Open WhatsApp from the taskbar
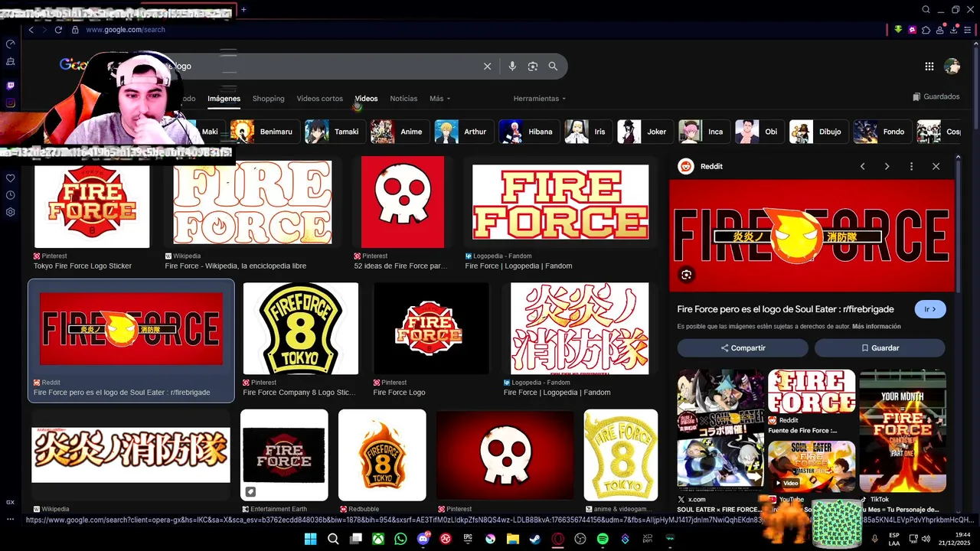 400,539
